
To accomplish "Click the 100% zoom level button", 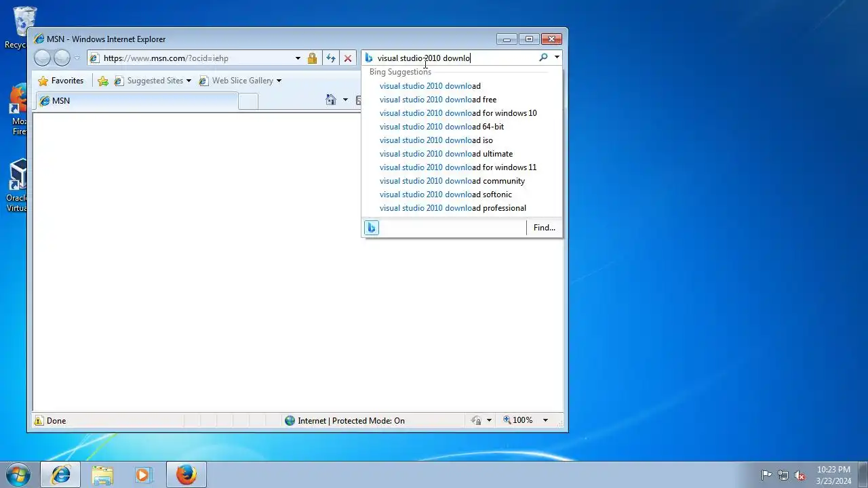I will click(518, 421).
